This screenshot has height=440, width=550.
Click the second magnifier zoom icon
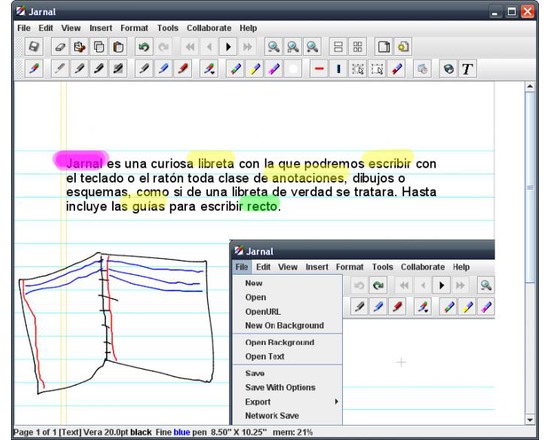coord(293,47)
